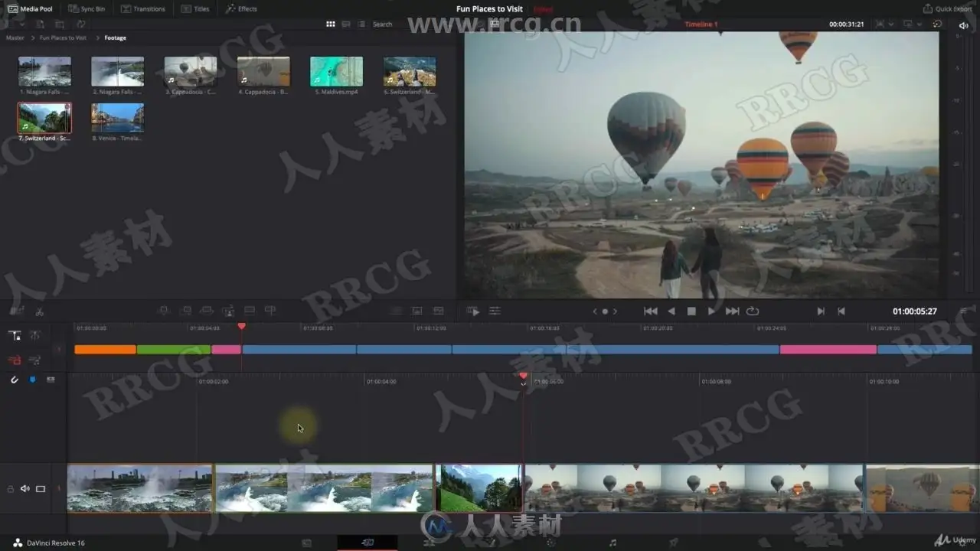Click the Split Clip scissors icon
Screen dimensions: 980x551
point(39,311)
